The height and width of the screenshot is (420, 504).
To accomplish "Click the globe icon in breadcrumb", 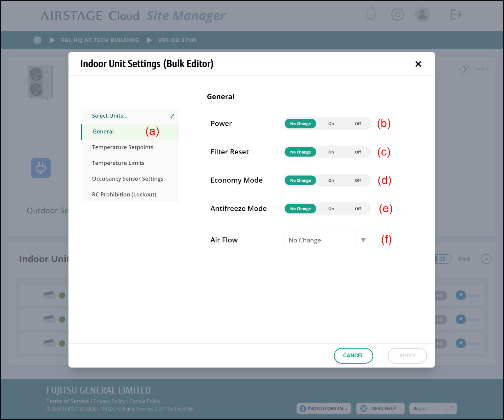I will [37, 40].
